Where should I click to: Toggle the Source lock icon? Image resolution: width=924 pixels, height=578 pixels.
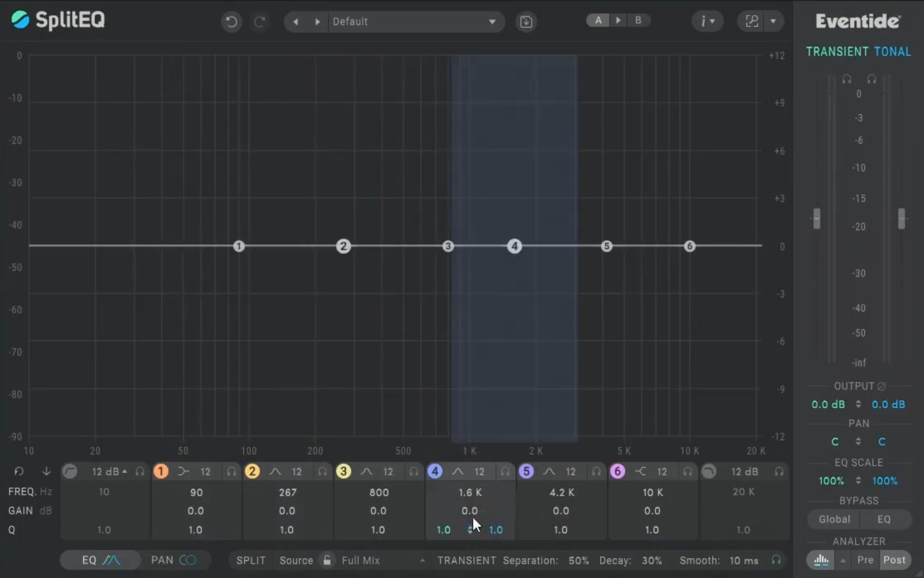pos(327,560)
